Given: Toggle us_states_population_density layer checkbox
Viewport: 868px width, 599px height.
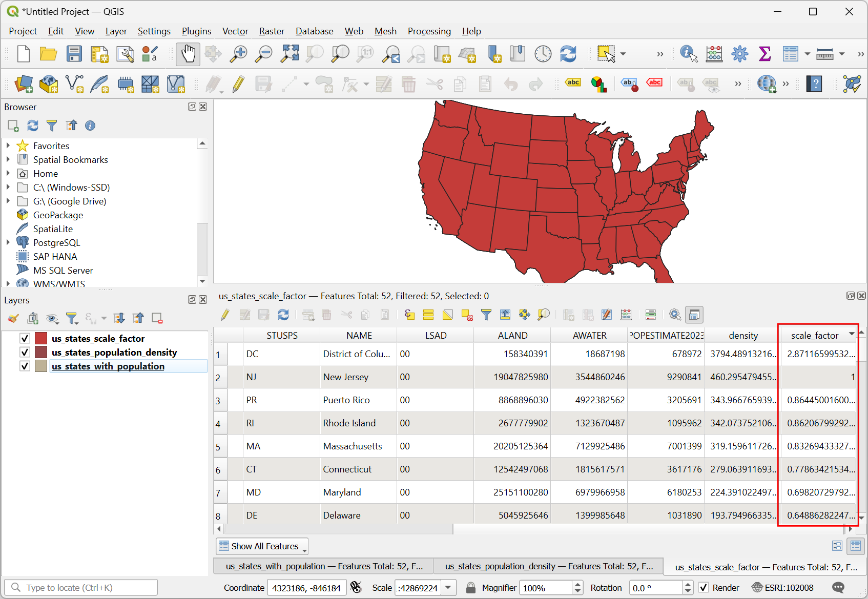Looking at the screenshot, I should pyautogui.click(x=25, y=352).
